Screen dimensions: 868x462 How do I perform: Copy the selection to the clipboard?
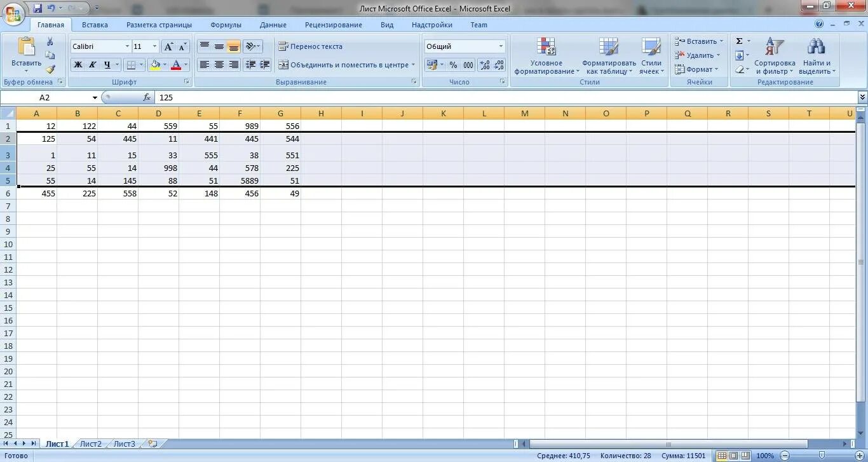[50, 56]
